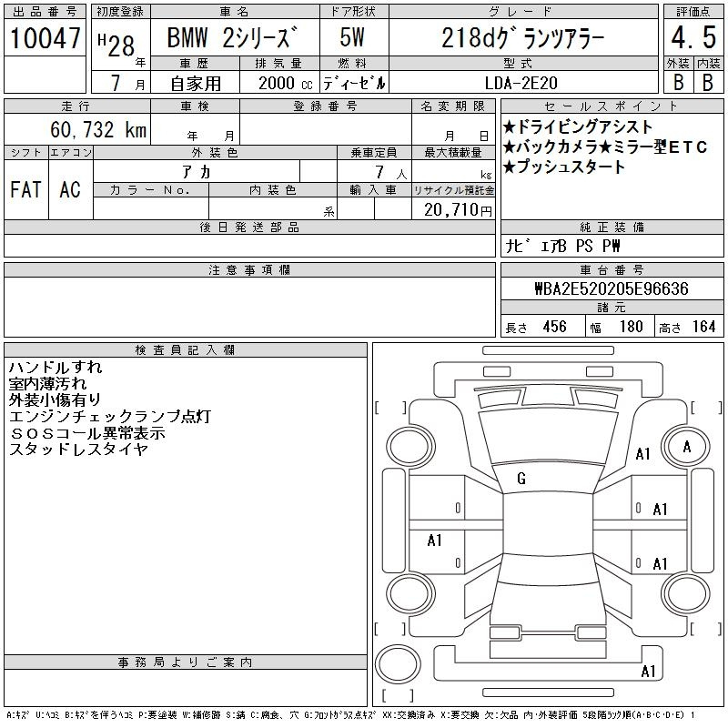Select the seating capacity 7 人

(x=391, y=173)
